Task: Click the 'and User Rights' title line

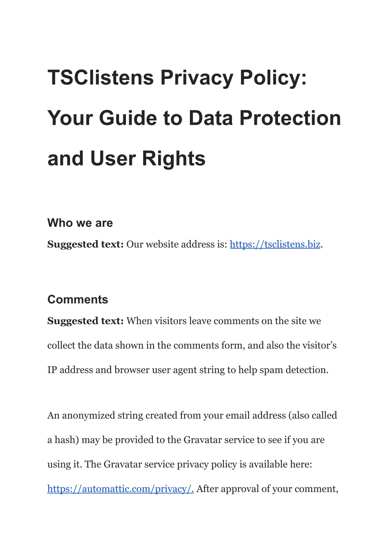Action: pyautogui.click(x=126, y=159)
